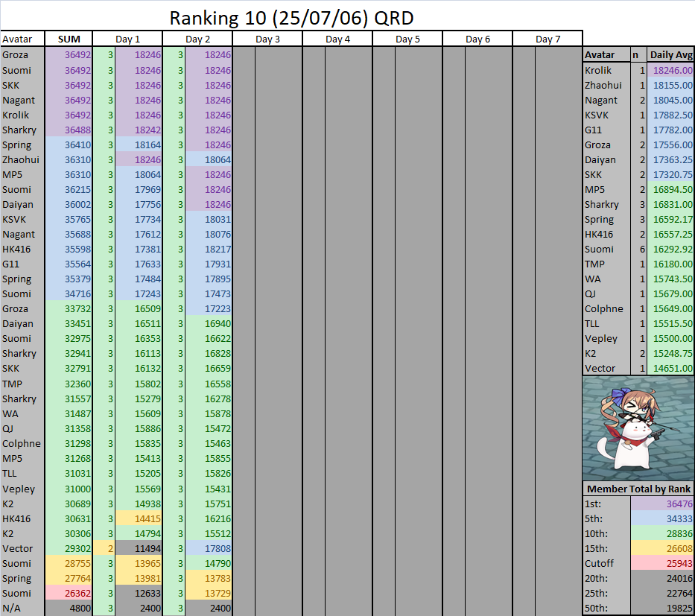The image size is (695, 616).
Task: Click the 25th rank total 22764
Action: [x=663, y=593]
